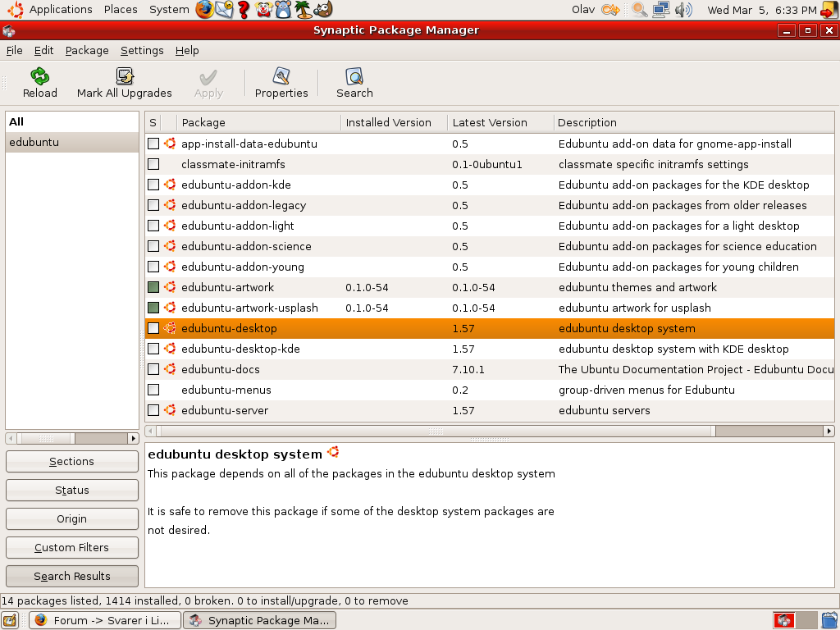Mark checkbox for app-install-data-edubuntu

(153, 144)
